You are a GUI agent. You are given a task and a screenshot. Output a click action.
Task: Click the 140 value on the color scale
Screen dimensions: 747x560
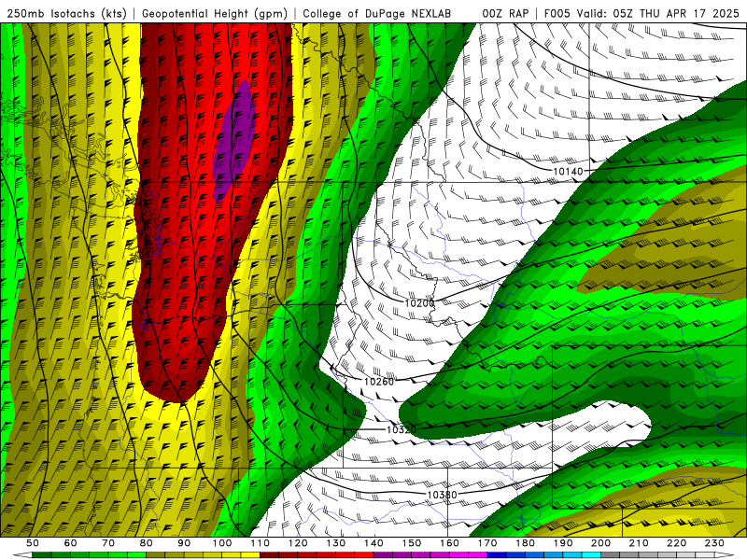(x=373, y=543)
